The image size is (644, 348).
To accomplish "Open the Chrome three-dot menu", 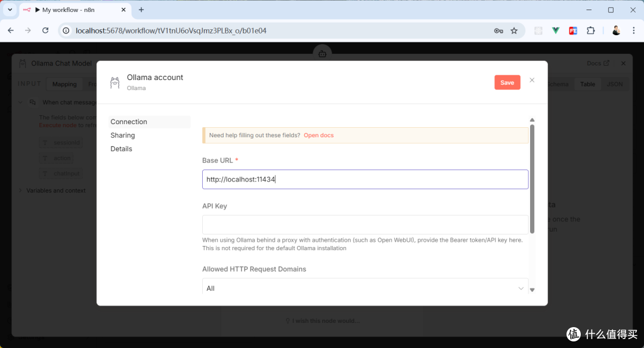I will pos(633,31).
